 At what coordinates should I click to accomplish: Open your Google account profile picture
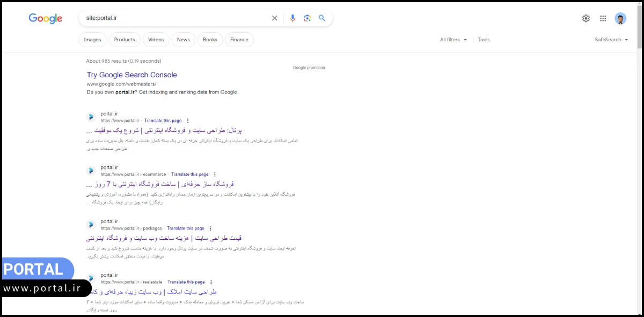pos(620,18)
